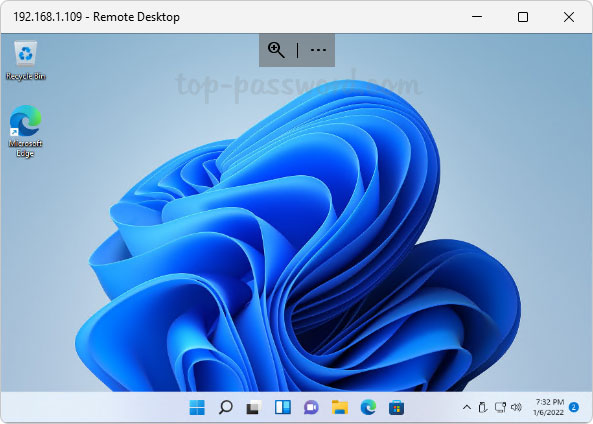The width and height of the screenshot is (593, 424).
Task: Open File Explorer from the taskbar
Action: [340, 407]
